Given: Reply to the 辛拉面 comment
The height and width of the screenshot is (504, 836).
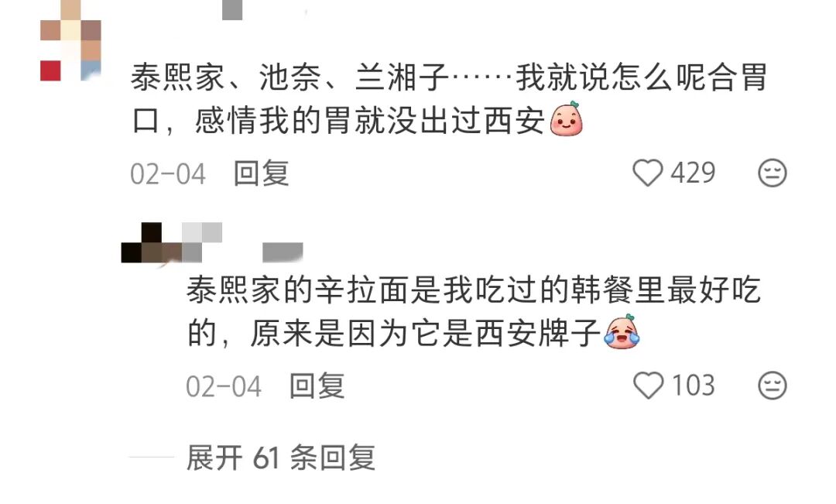Looking at the screenshot, I should pos(317,386).
